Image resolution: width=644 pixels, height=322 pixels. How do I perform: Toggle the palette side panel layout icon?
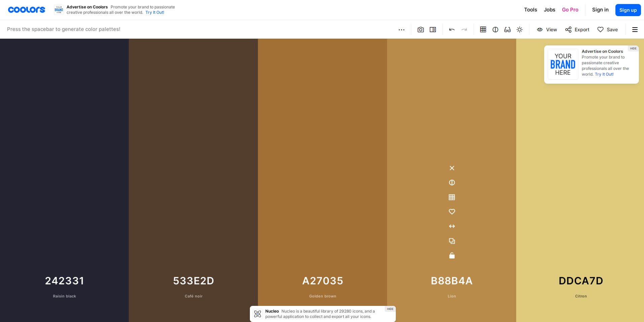(433, 30)
